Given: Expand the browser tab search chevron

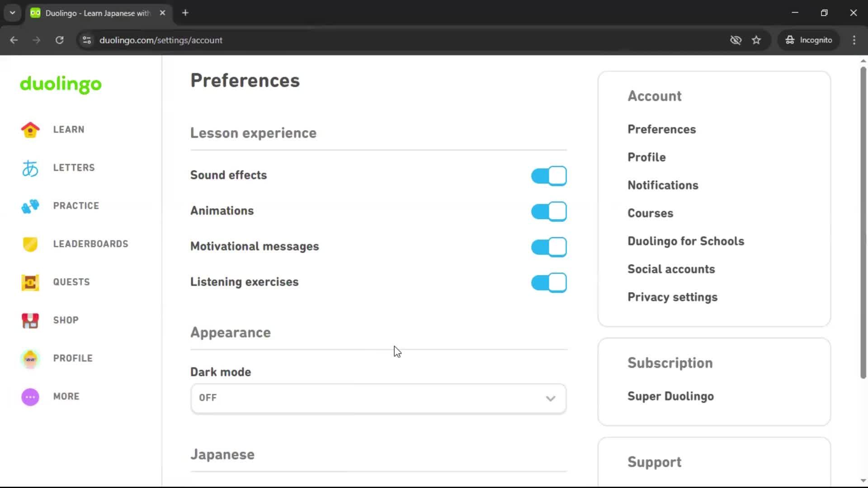Looking at the screenshot, I should coord(12,13).
